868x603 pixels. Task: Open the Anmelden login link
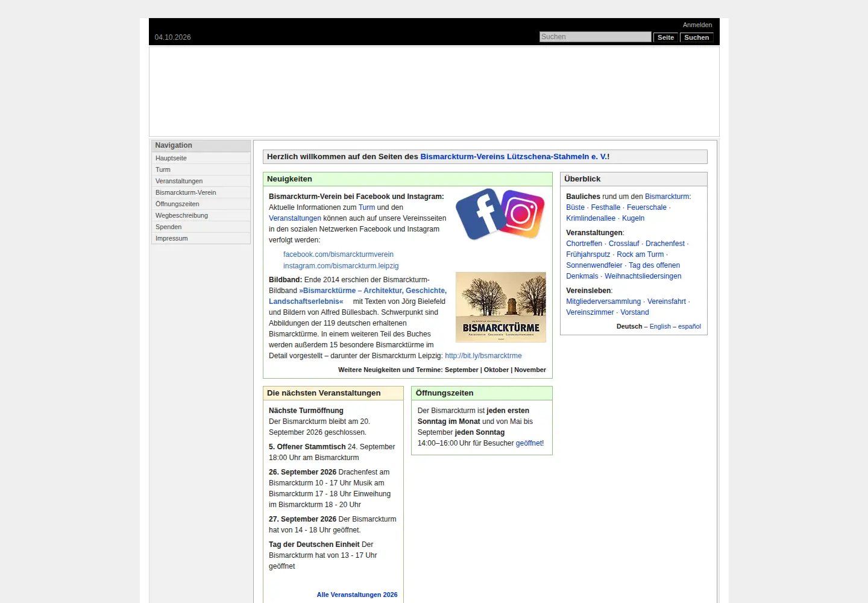pos(697,25)
